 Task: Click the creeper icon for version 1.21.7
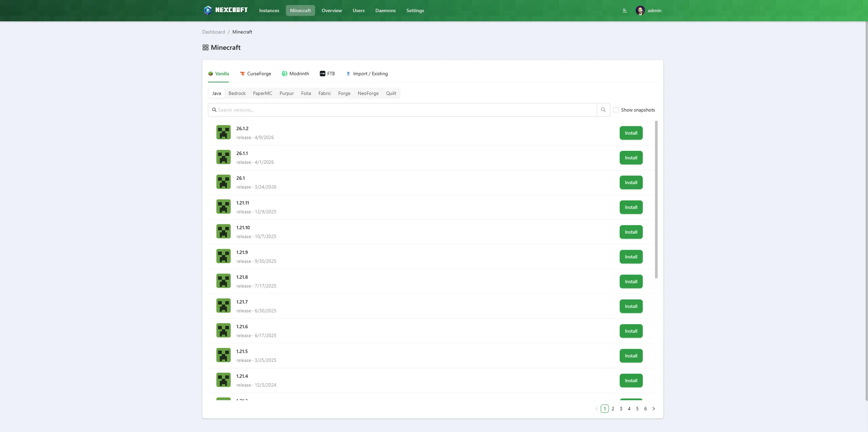(223, 306)
